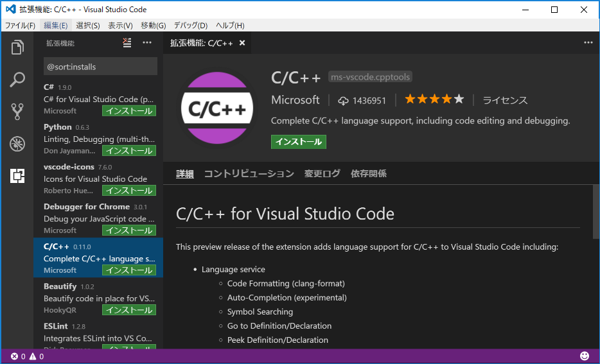Select Debugger for Chrome list item
Viewport: 600px width, 364px height.
(98, 218)
